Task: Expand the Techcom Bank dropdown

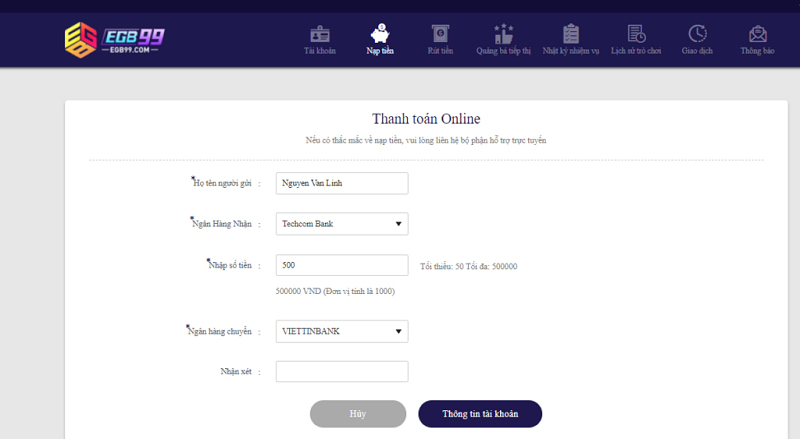Action: point(342,224)
